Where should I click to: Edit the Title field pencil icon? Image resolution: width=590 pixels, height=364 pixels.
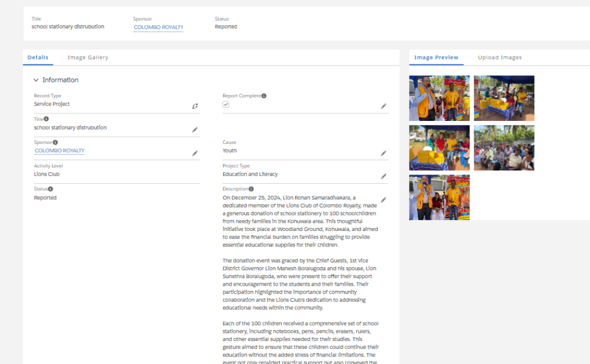coord(195,130)
